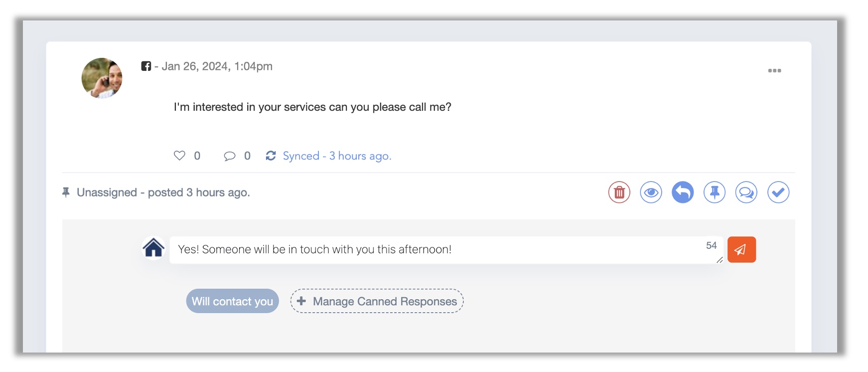This screenshot has height=372, width=868.
Task: Open Manage Canned Responses
Action: (377, 301)
